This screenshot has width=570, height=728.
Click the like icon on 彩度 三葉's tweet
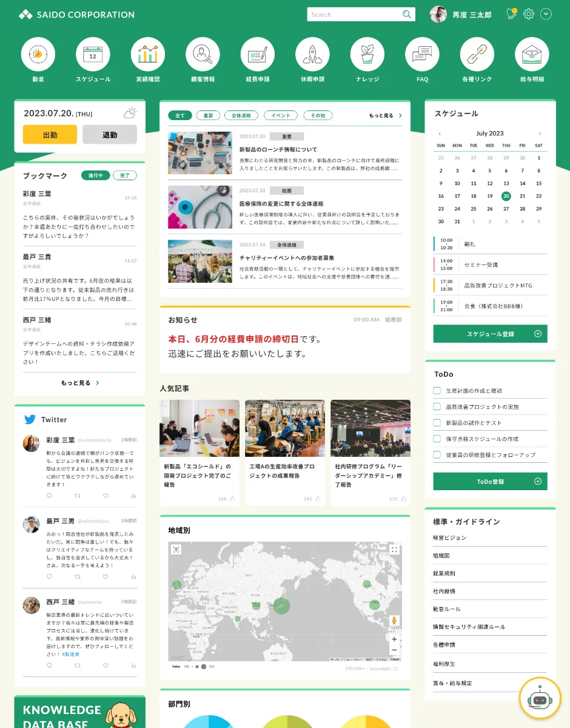[x=106, y=496]
